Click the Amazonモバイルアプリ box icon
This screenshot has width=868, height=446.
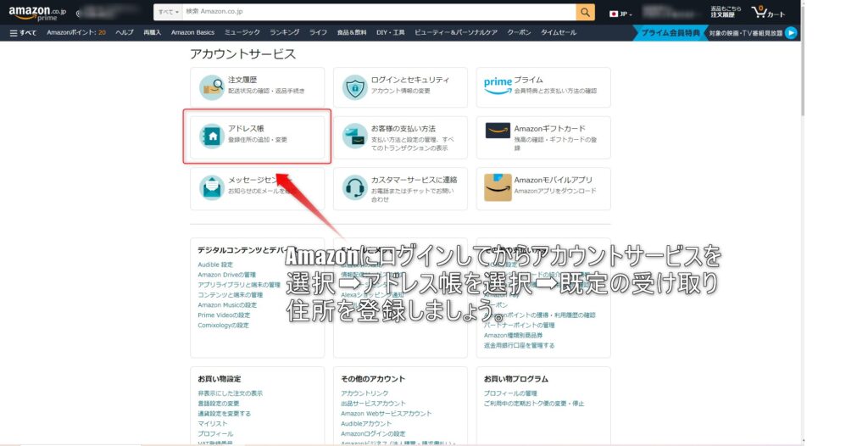(498, 187)
